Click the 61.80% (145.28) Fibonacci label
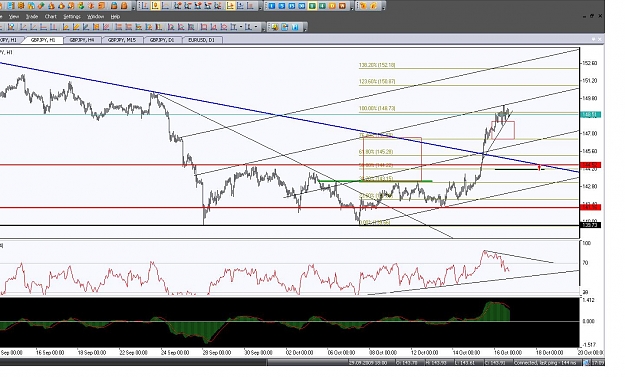625x377 pixels. click(x=376, y=151)
